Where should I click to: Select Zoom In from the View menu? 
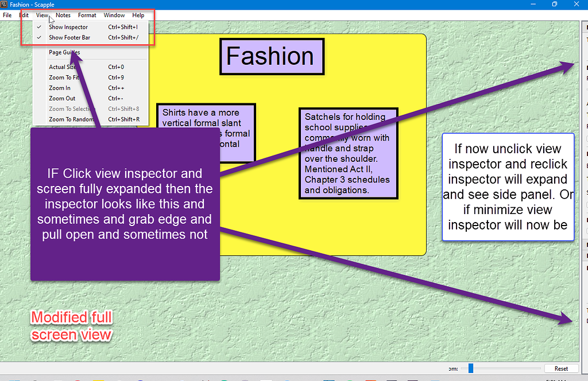point(59,87)
